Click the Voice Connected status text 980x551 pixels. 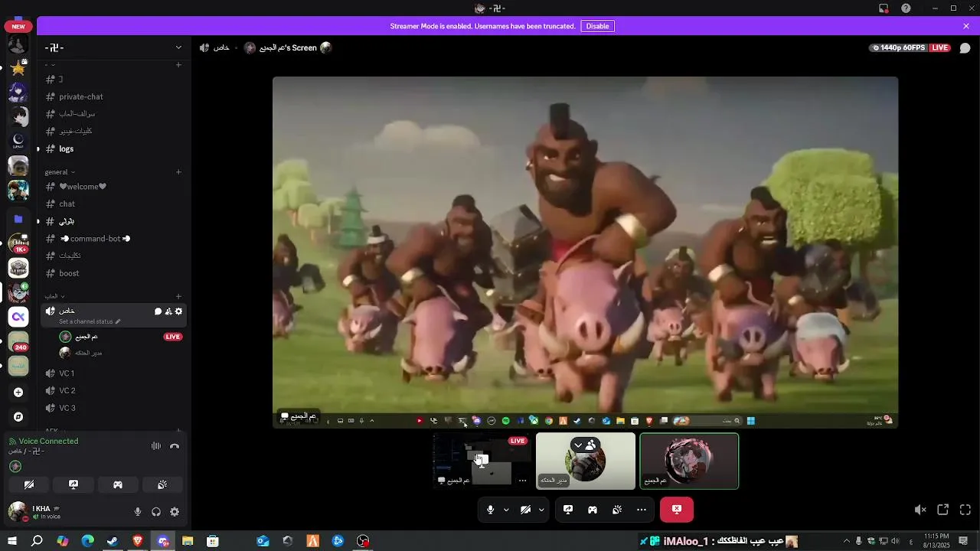[x=48, y=441]
